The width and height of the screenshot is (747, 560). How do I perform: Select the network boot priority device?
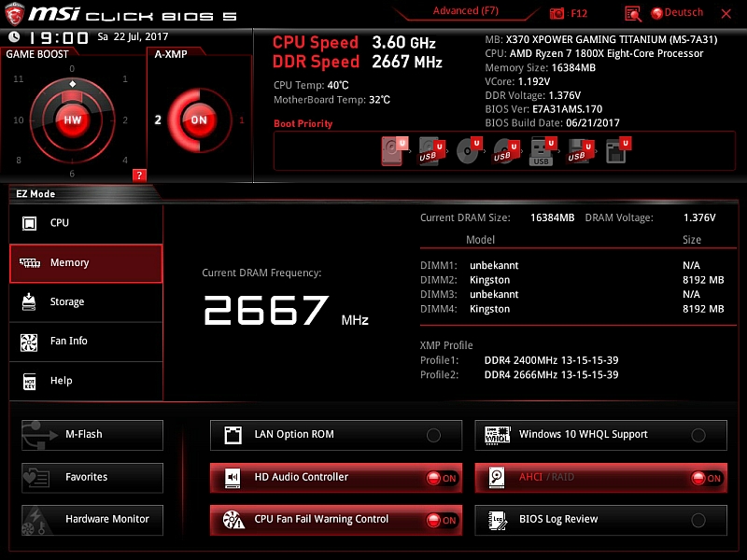tap(618, 150)
